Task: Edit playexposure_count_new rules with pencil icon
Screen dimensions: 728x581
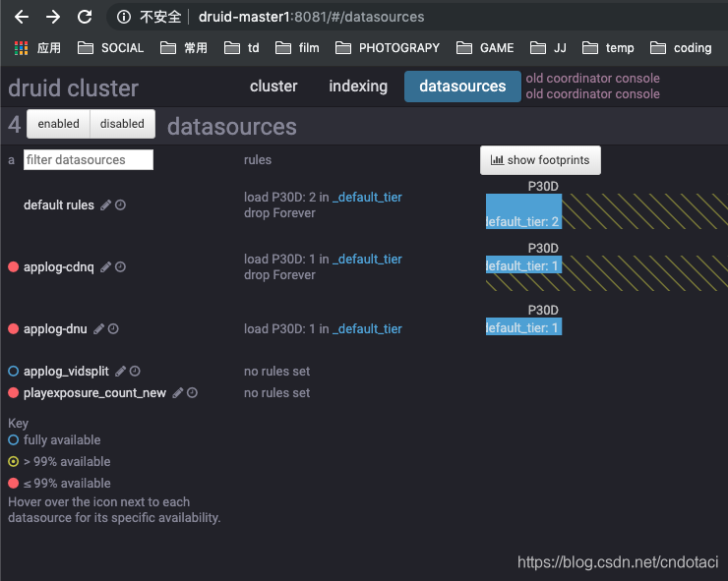Action: coord(178,393)
